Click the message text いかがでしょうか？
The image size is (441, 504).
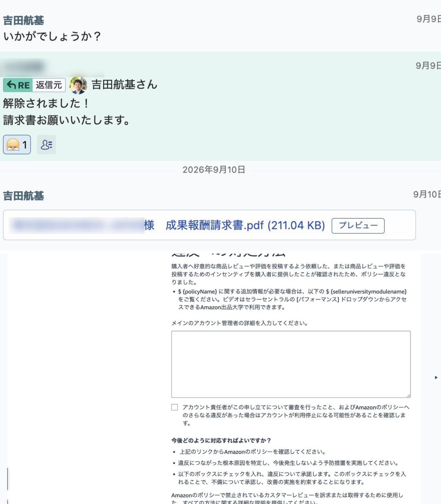[52, 36]
